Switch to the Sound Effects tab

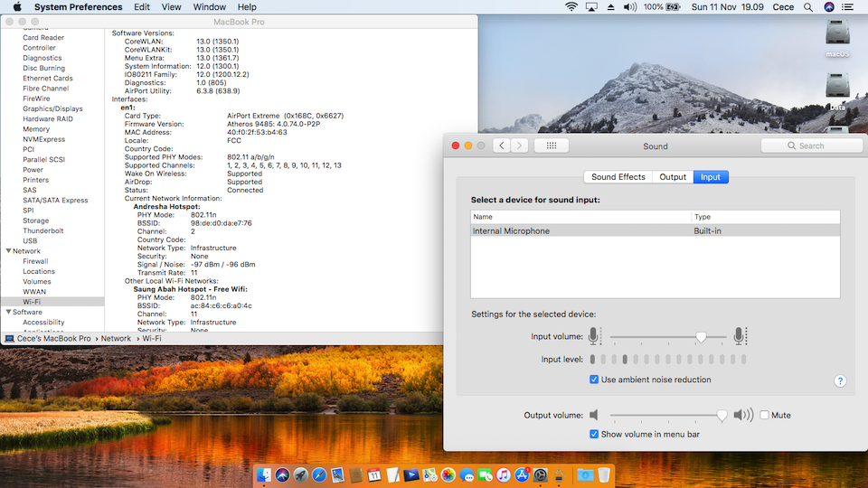point(618,177)
